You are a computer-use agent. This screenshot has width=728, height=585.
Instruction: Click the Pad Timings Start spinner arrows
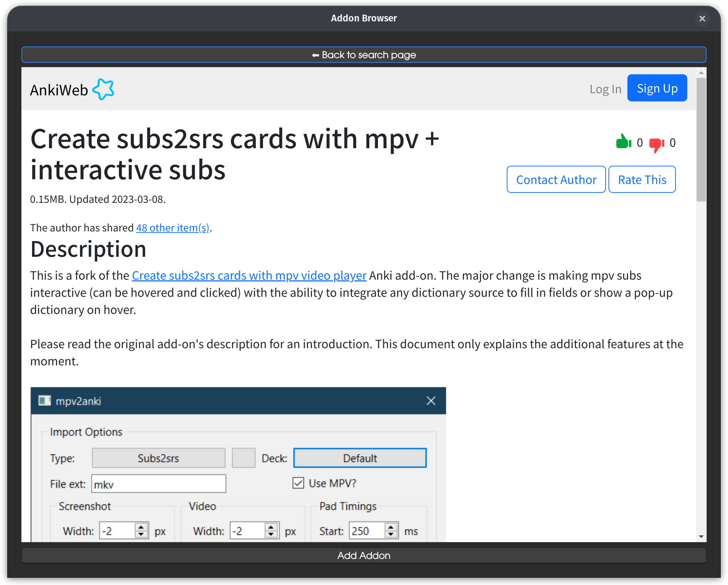coord(391,531)
